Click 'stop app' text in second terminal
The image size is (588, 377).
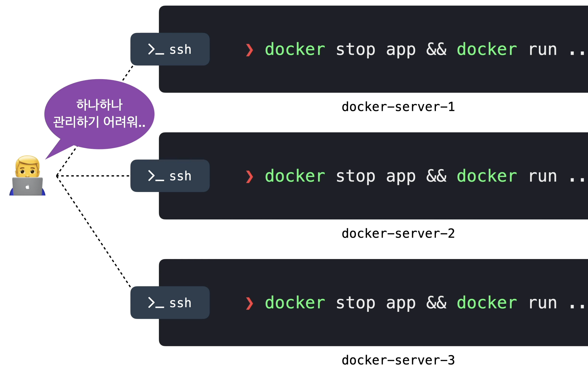click(x=376, y=176)
